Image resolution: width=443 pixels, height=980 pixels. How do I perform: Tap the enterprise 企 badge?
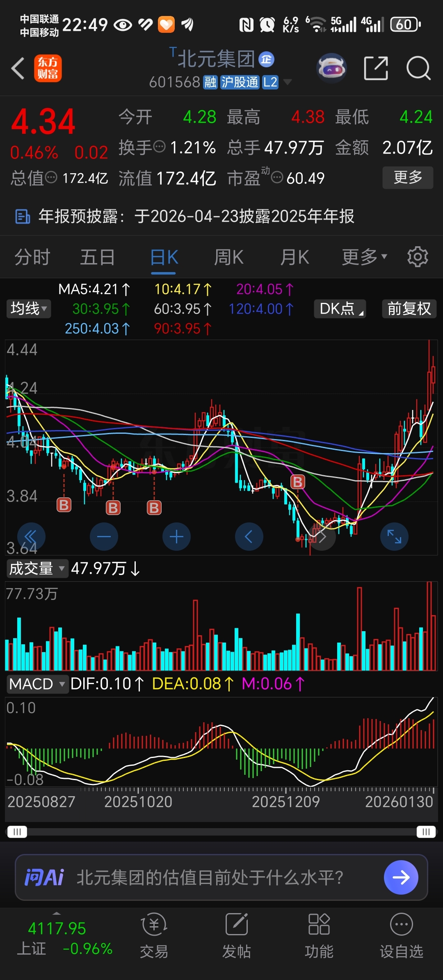coord(267,60)
